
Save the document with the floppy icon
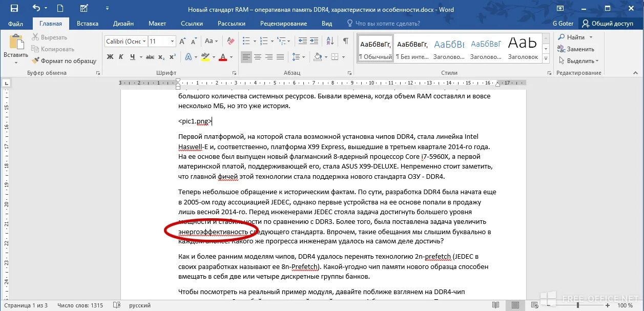14,8
